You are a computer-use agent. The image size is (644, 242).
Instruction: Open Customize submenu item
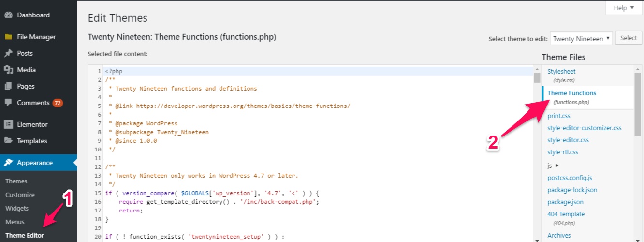coord(20,195)
